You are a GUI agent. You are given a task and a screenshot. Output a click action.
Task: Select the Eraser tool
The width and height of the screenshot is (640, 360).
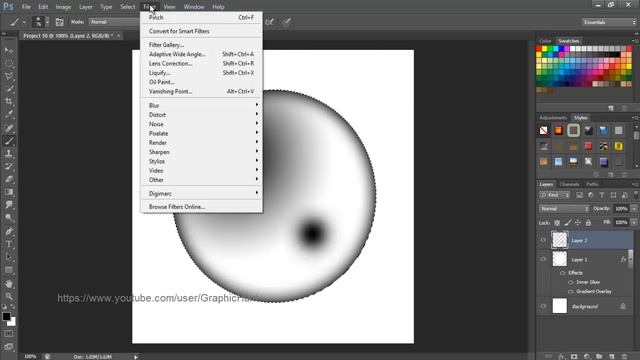[9, 179]
